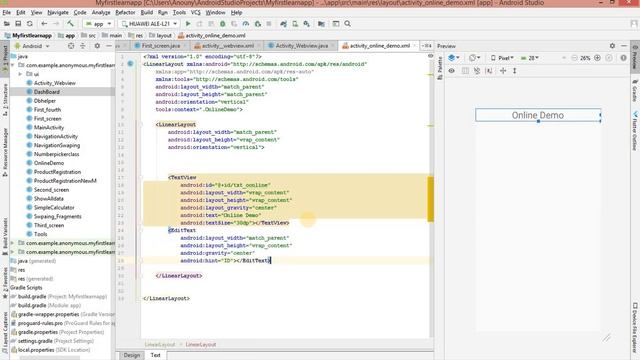Select SimpleCalculator class in project tree
The image size is (640, 360).
[54, 207]
